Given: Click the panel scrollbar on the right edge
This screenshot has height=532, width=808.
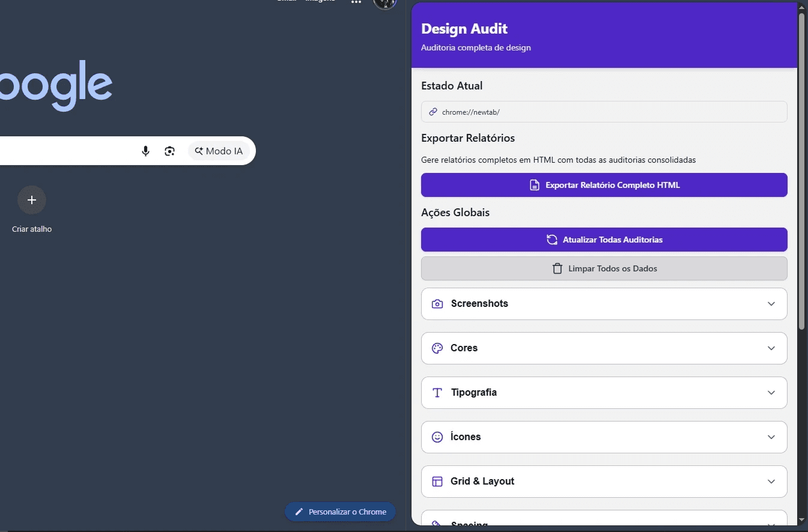Looking at the screenshot, I should tap(800, 168).
